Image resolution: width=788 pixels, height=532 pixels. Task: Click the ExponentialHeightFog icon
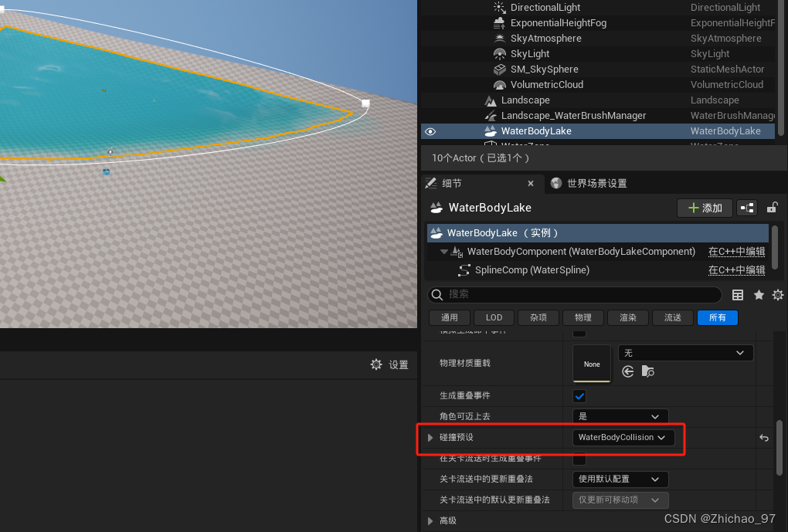pyautogui.click(x=499, y=22)
